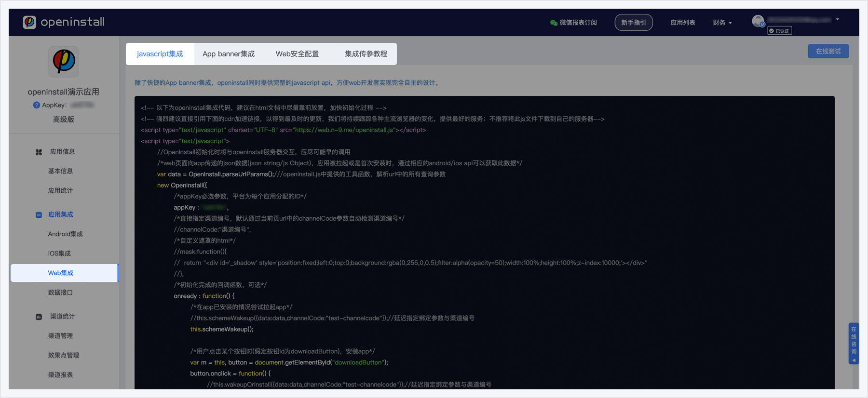Click the 'onready : function() {' code line
868x398 pixels.
tap(204, 296)
